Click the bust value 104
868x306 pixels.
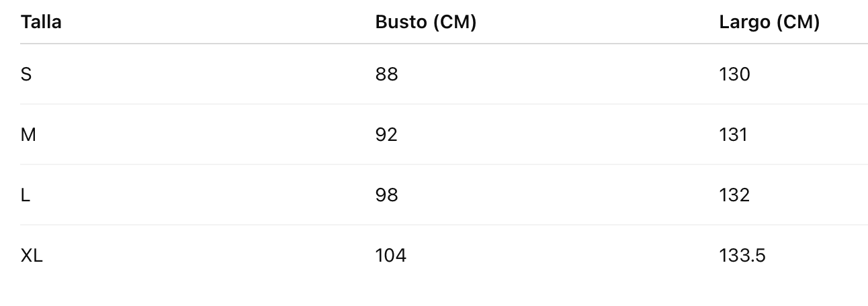[x=390, y=256]
